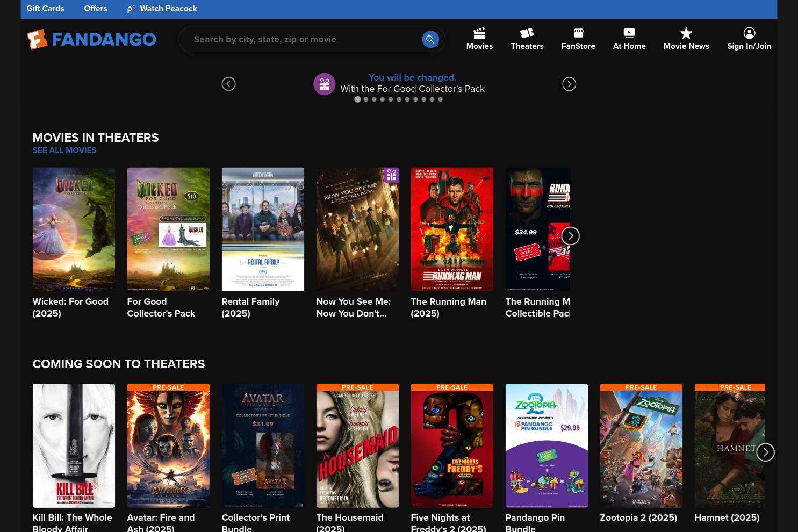Open Collector's Print Bundle title link
Image resolution: width=798 pixels, height=532 pixels.
pos(256,522)
